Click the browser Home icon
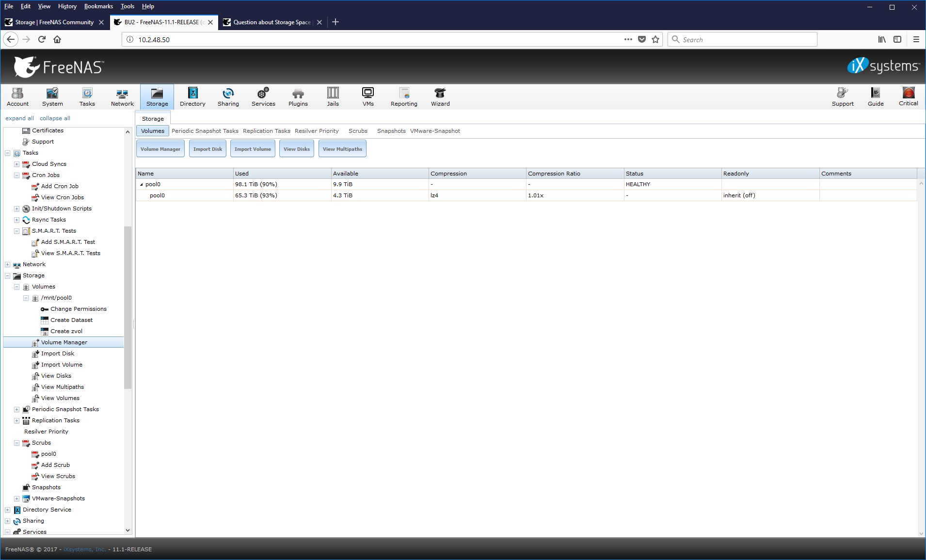The height and width of the screenshot is (560, 926). [x=57, y=39]
